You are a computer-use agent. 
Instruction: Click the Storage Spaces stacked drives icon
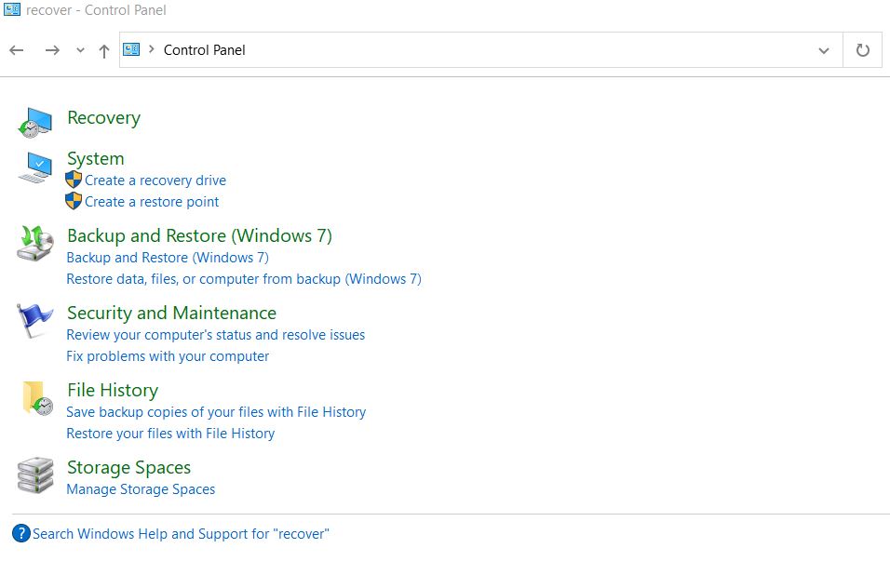[35, 475]
